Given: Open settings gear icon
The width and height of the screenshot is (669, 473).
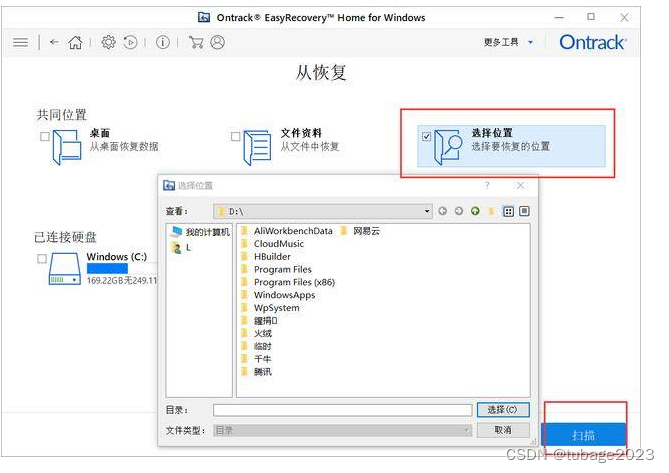Looking at the screenshot, I should tap(108, 42).
